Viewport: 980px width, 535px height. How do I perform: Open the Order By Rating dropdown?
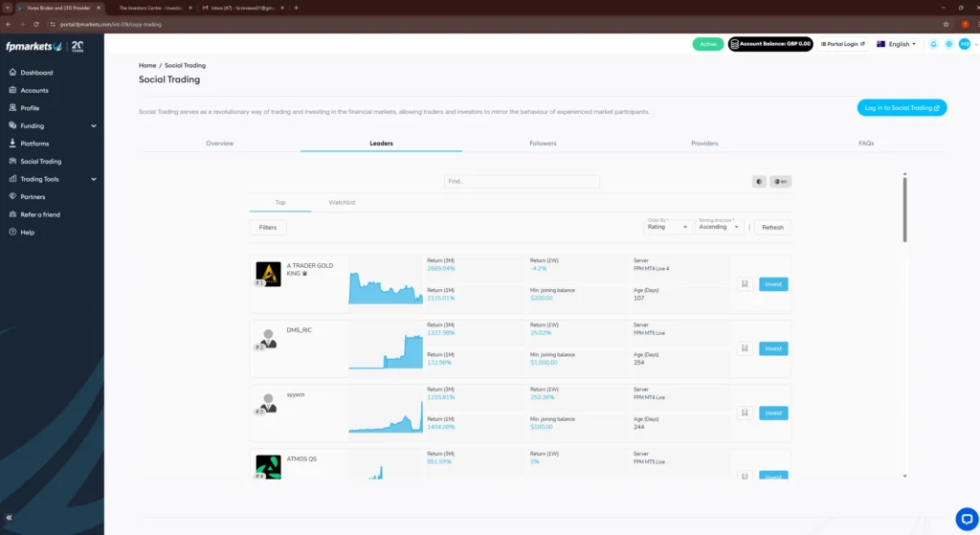pyautogui.click(x=668, y=227)
